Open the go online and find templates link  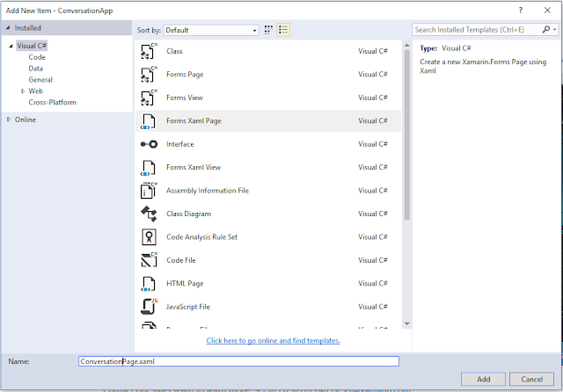pyautogui.click(x=273, y=340)
